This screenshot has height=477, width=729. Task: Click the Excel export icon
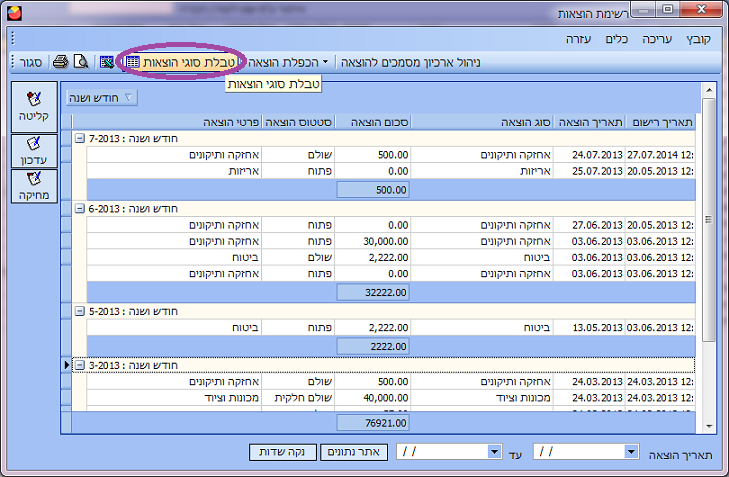pyautogui.click(x=106, y=63)
